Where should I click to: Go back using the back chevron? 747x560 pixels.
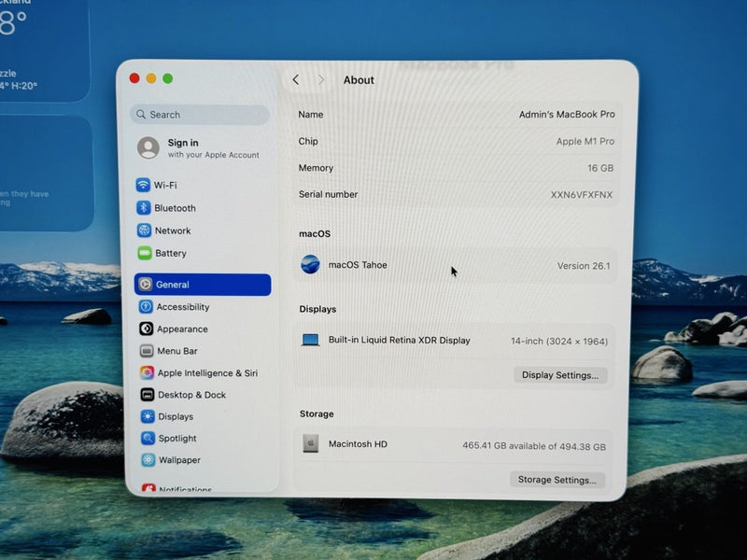(296, 80)
